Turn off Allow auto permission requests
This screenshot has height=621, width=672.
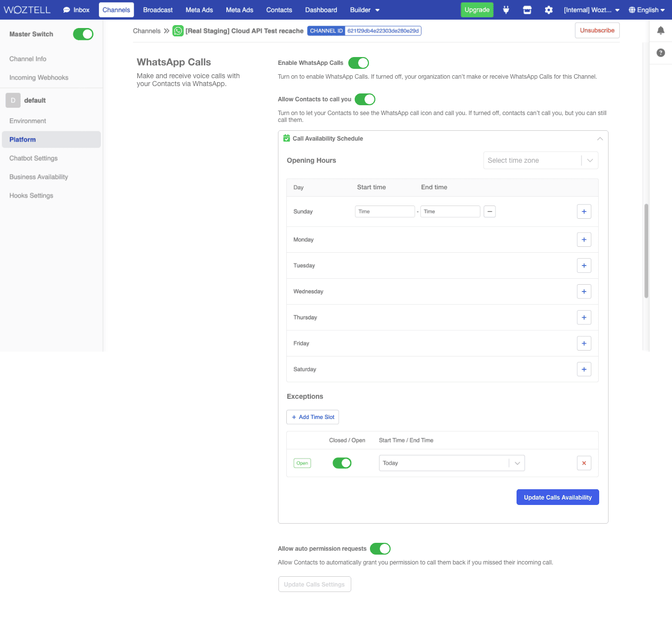click(x=380, y=549)
